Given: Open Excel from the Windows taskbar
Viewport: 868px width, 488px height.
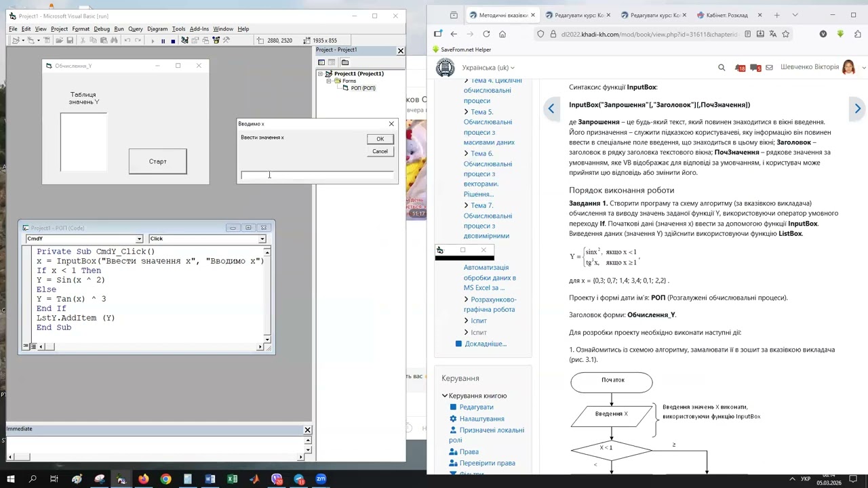Looking at the screenshot, I should [232, 479].
